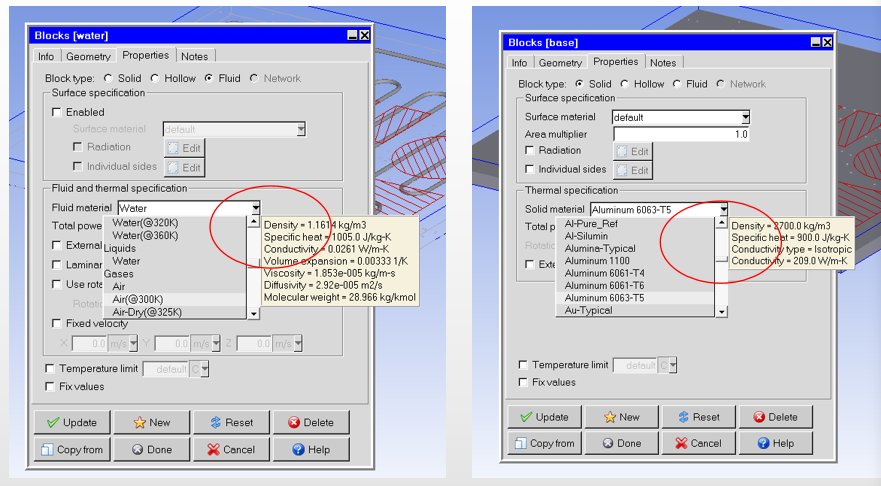881x486 pixels.
Task: Choose Air(@300K) from fluid list
Action: (x=140, y=300)
